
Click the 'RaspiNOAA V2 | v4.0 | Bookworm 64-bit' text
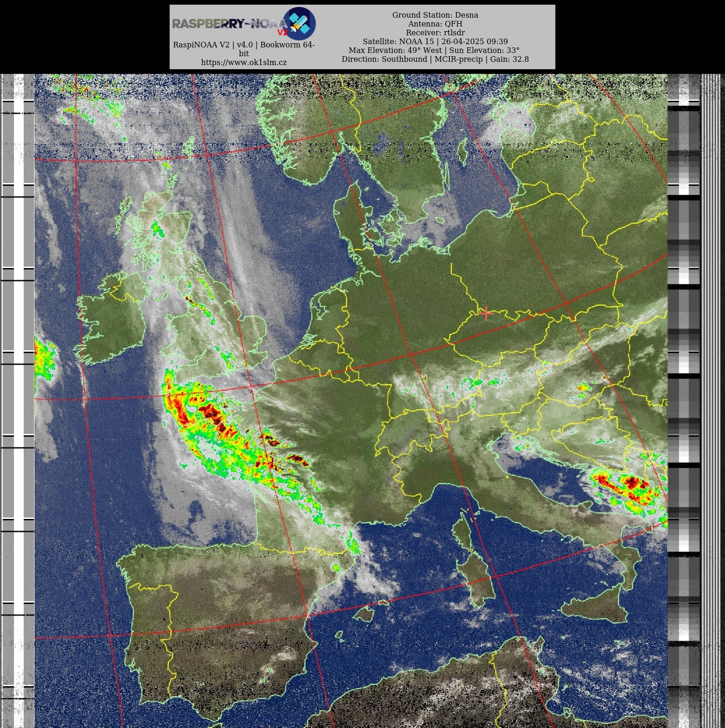click(244, 49)
